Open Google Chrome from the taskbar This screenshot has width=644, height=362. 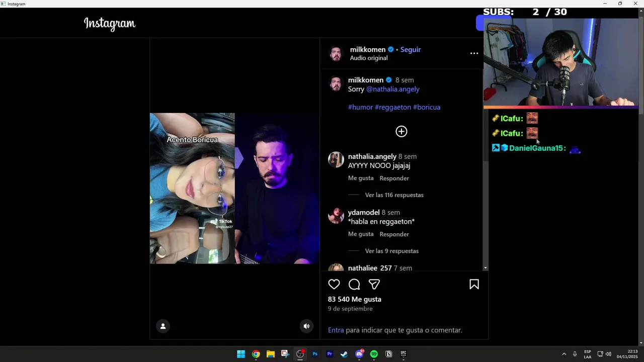(x=256, y=354)
